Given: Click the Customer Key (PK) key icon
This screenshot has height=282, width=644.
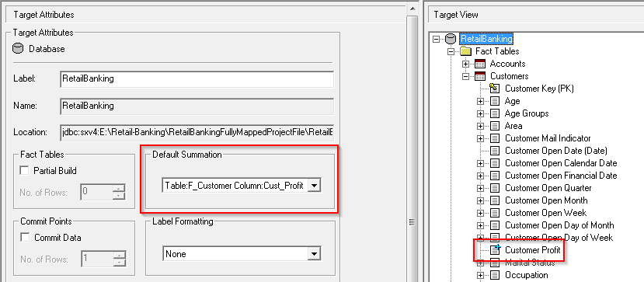Looking at the screenshot, I should click(495, 89).
